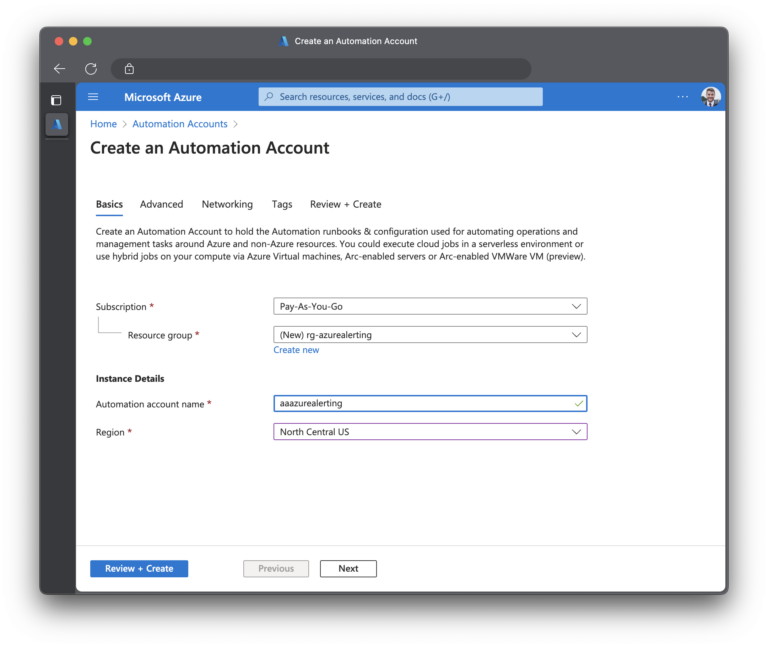Expand the Region dropdown
Image resolution: width=768 pixels, height=647 pixels.
pyautogui.click(x=430, y=432)
